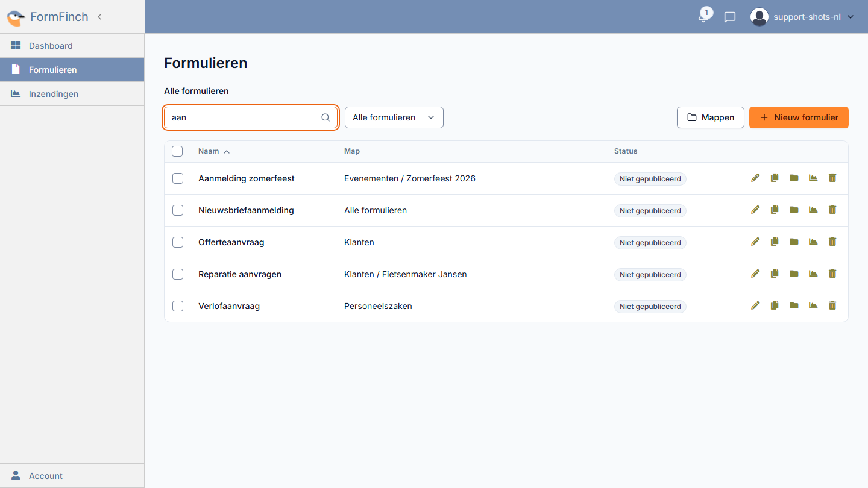Open the Alle formulieren folder dropdown
This screenshot has height=488, width=868.
[x=394, y=117]
